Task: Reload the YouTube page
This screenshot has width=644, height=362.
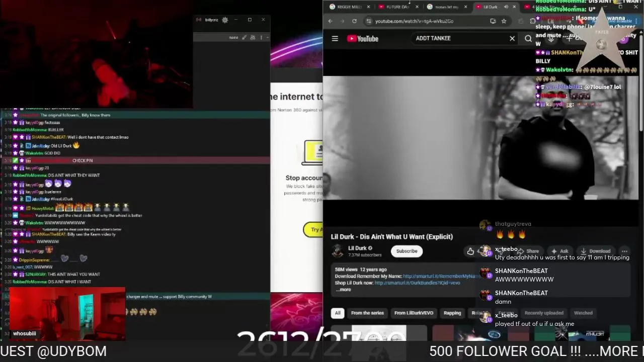Action: 354,21
